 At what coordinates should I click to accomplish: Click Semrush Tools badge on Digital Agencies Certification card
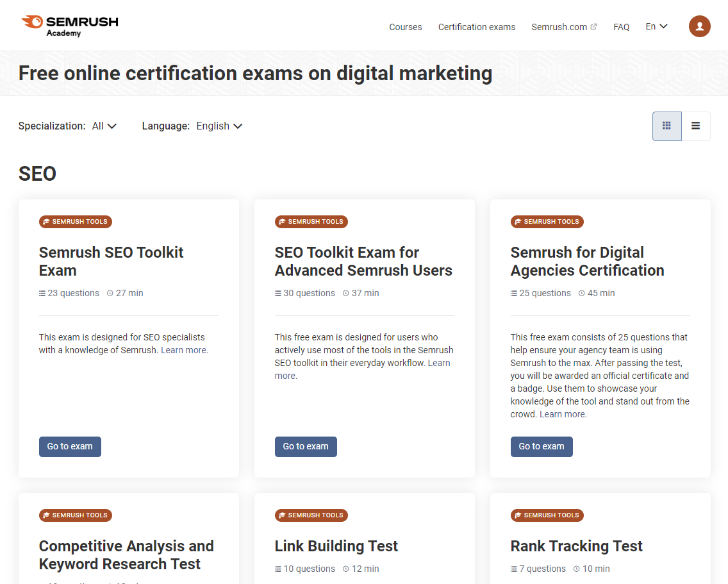tap(547, 222)
